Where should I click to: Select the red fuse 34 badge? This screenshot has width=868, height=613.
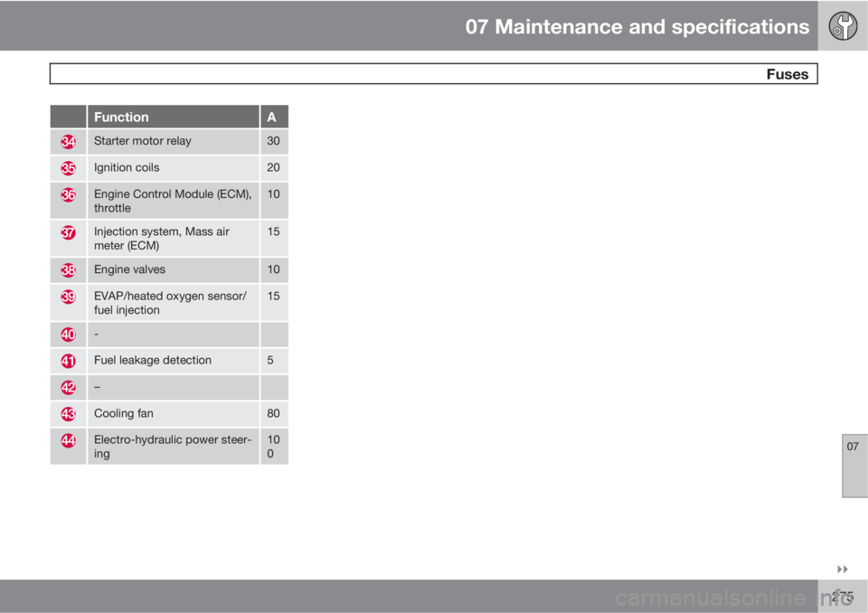pos(68,142)
